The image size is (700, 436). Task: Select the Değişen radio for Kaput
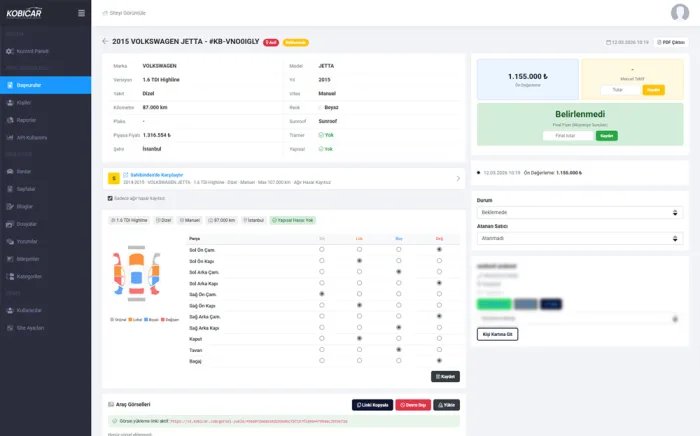[439, 338]
